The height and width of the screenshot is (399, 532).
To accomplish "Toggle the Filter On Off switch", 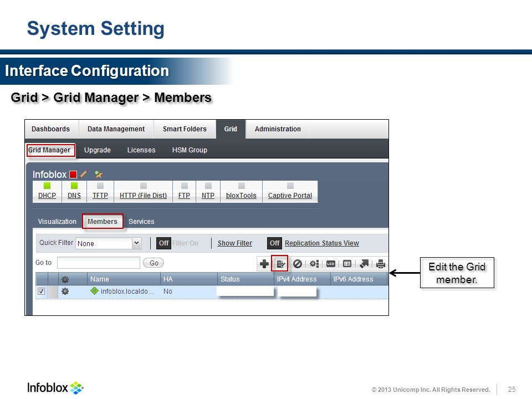I will (x=163, y=243).
